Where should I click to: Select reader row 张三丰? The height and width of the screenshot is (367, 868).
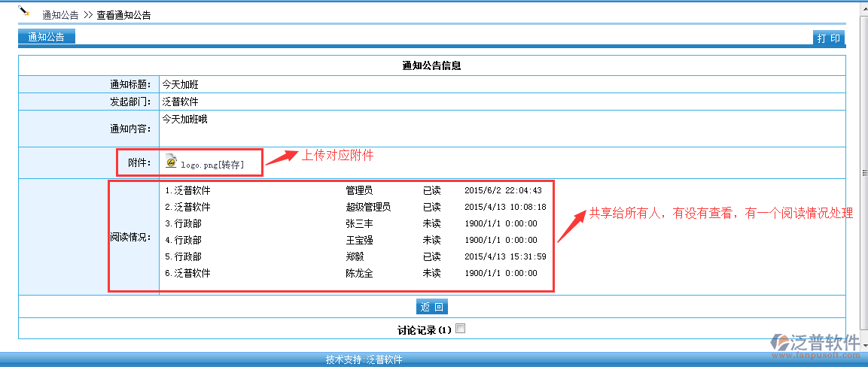click(x=359, y=223)
